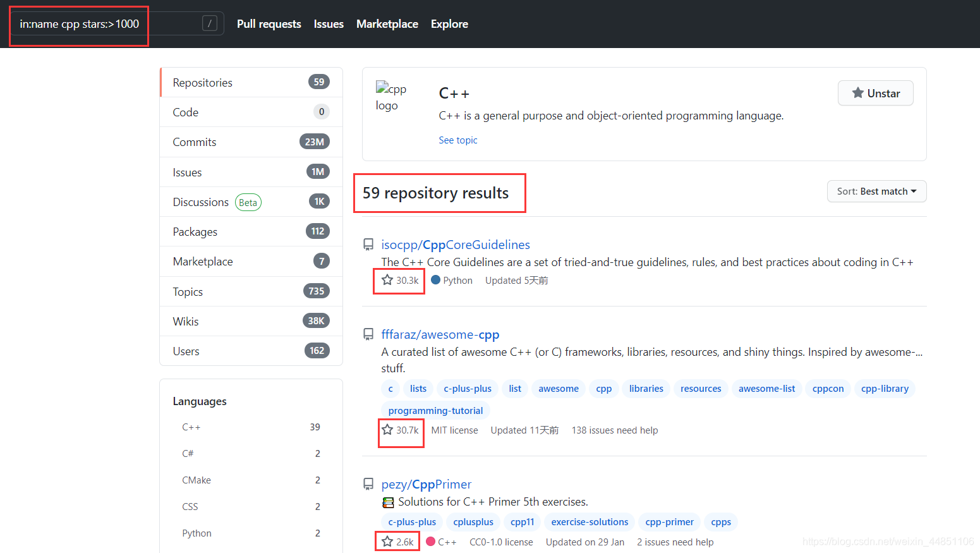Select Wikis results in sidebar
Image resolution: width=980 pixels, height=553 pixels.
[x=251, y=321]
